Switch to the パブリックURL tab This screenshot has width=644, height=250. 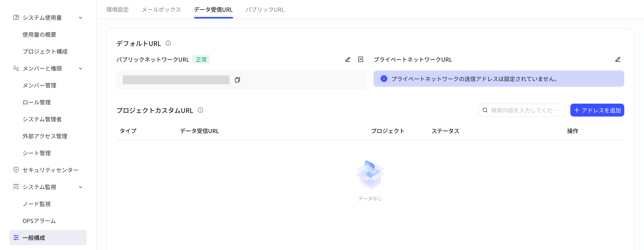pyautogui.click(x=265, y=9)
